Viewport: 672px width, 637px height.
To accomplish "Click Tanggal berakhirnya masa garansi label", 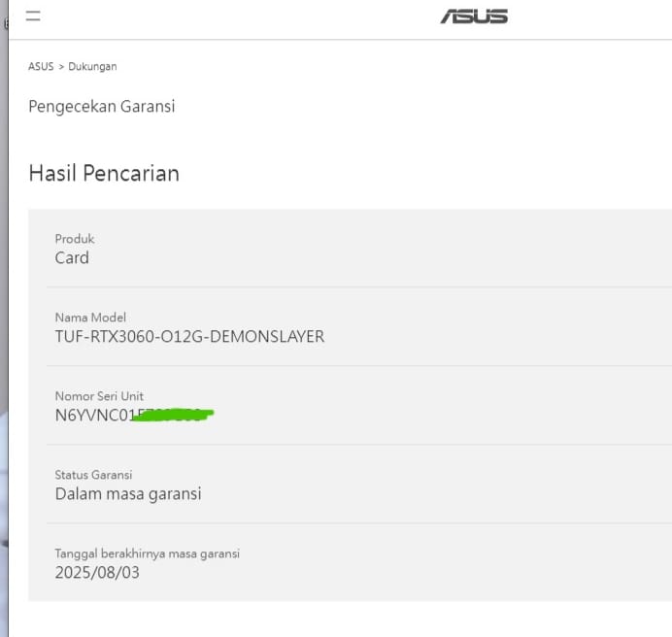I will [147, 553].
